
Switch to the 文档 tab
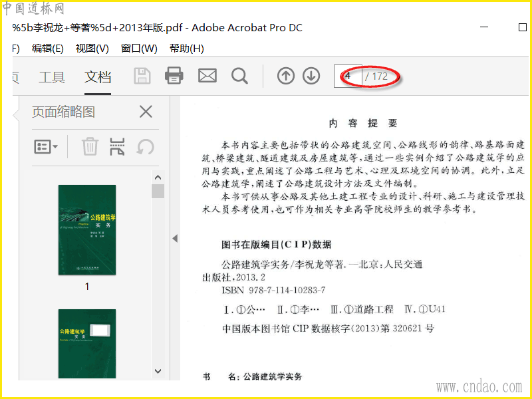coord(98,77)
